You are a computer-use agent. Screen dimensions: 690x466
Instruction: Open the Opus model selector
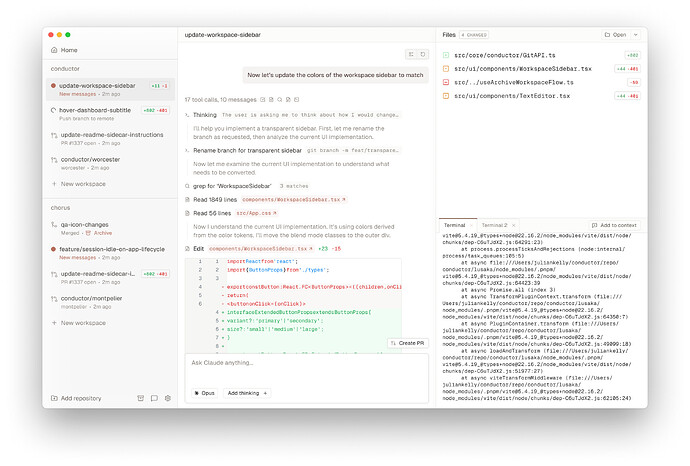[x=204, y=393]
